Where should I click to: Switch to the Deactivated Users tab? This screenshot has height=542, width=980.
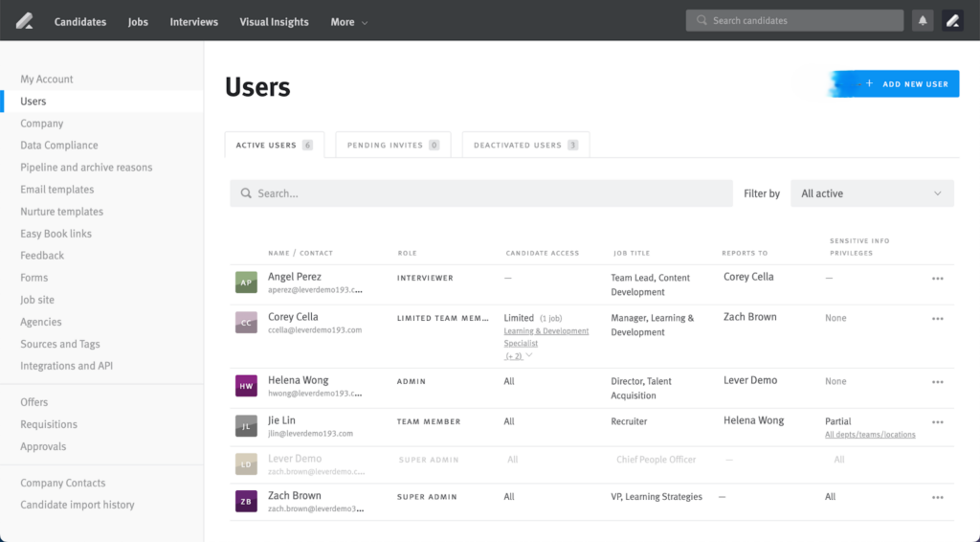(525, 145)
